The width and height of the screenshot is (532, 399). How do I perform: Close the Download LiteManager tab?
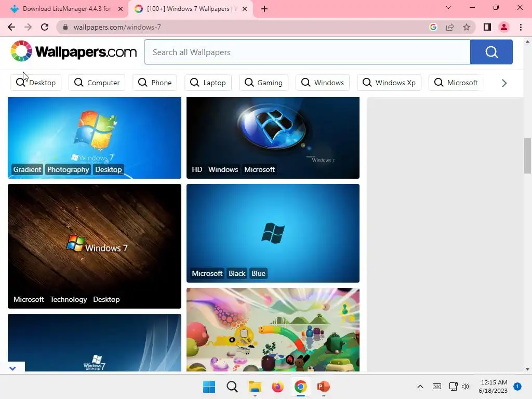pyautogui.click(x=121, y=9)
